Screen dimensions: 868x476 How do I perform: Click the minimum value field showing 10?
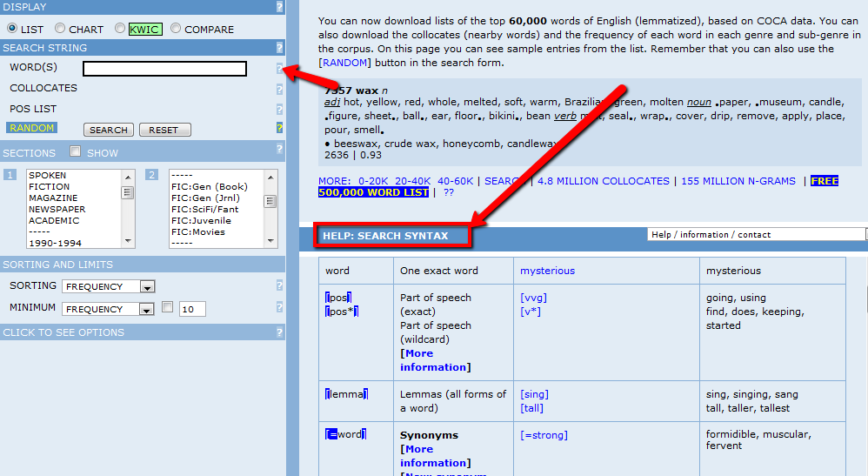(x=192, y=309)
